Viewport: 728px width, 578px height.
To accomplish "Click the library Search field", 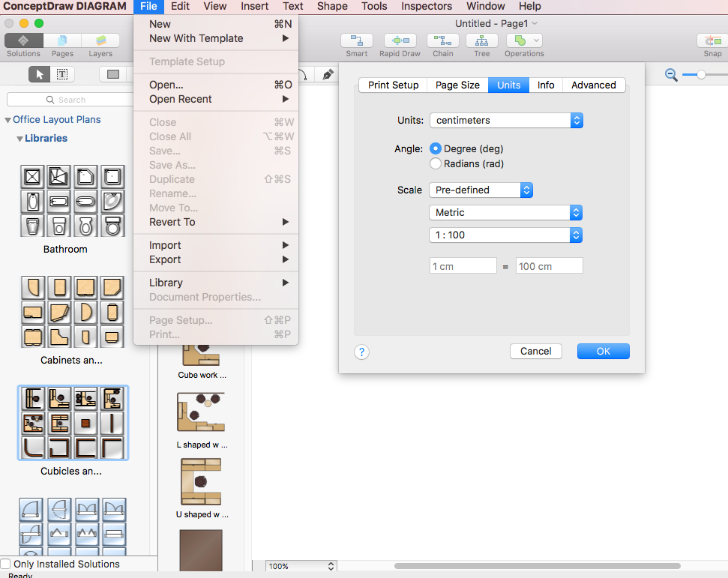I will coord(71,100).
